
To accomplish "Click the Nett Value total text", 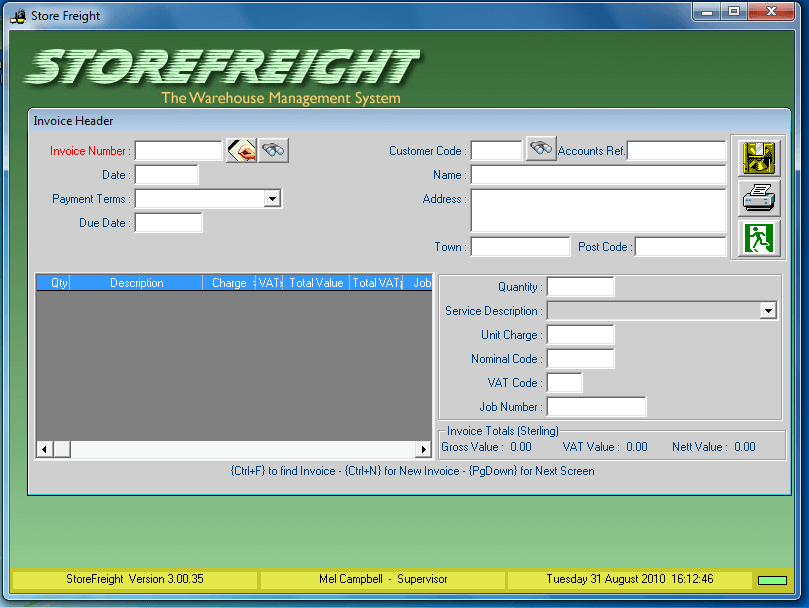I will pyautogui.click(x=714, y=447).
